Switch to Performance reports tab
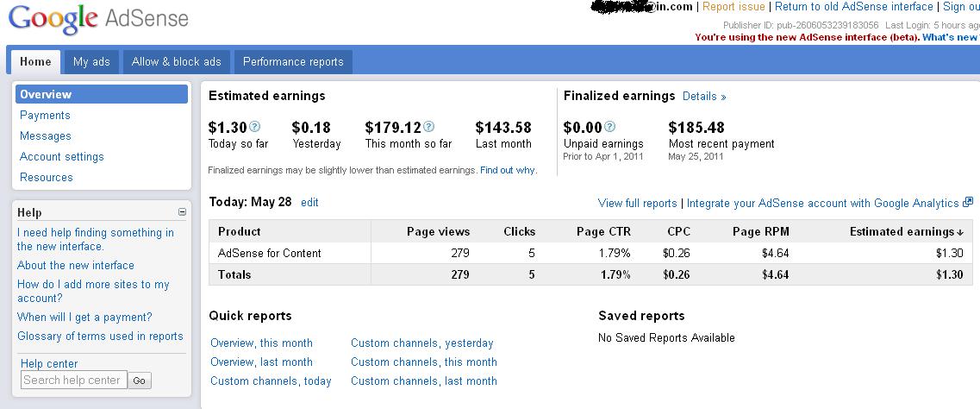This screenshot has height=409, width=980. [293, 62]
